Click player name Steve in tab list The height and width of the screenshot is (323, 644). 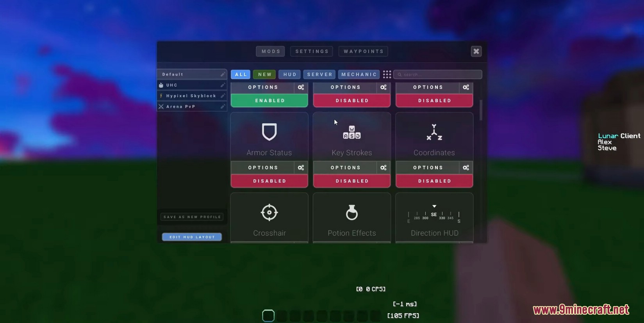coord(607,148)
